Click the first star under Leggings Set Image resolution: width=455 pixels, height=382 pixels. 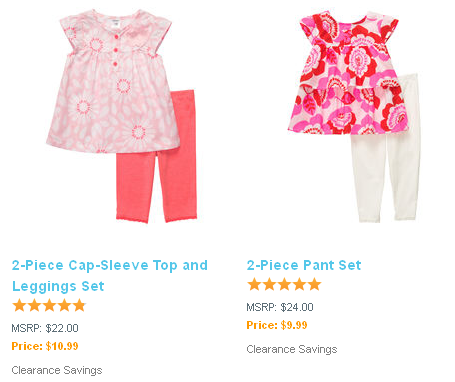[19, 305]
